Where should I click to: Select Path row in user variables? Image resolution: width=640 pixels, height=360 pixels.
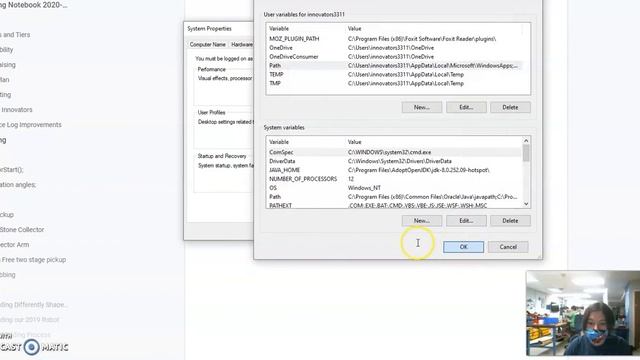[394, 66]
